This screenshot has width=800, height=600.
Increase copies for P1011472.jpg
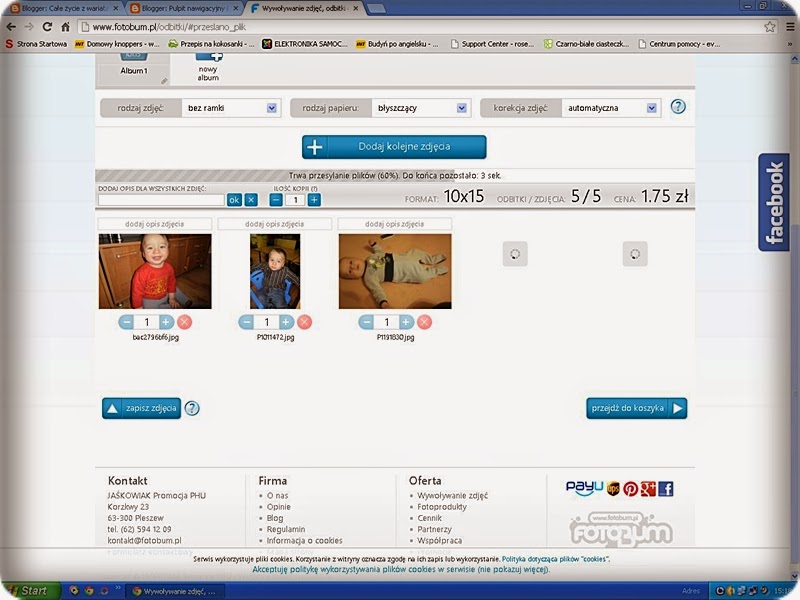pyautogui.click(x=286, y=322)
